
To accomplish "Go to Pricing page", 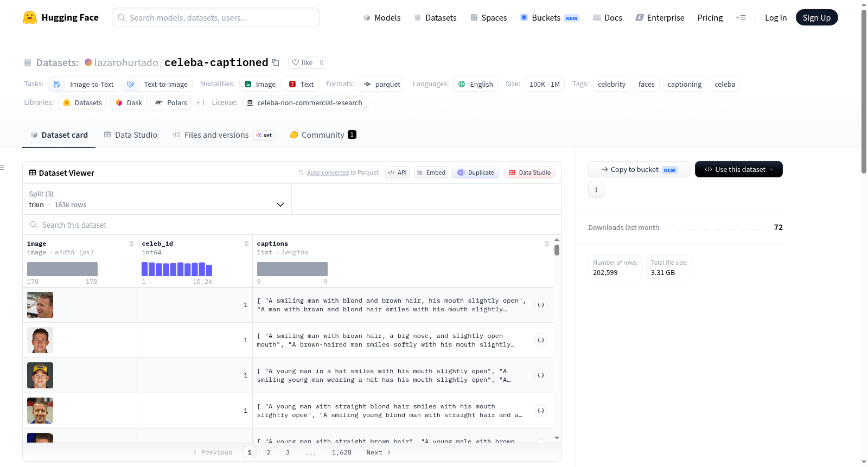I will tap(710, 17).
